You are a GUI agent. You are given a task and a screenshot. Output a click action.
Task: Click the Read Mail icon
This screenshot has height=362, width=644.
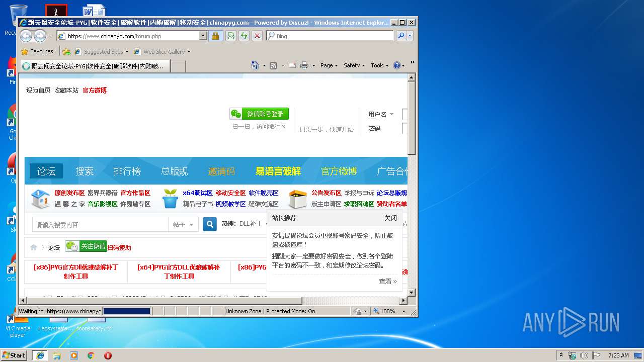tap(292, 65)
